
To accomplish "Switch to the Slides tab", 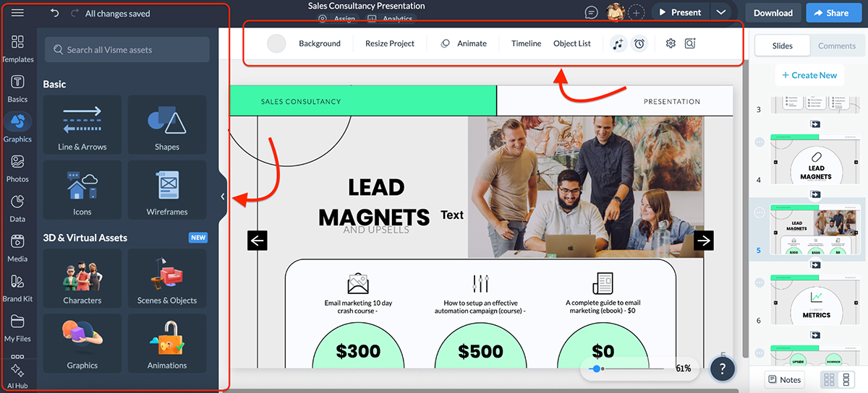I will (x=783, y=46).
